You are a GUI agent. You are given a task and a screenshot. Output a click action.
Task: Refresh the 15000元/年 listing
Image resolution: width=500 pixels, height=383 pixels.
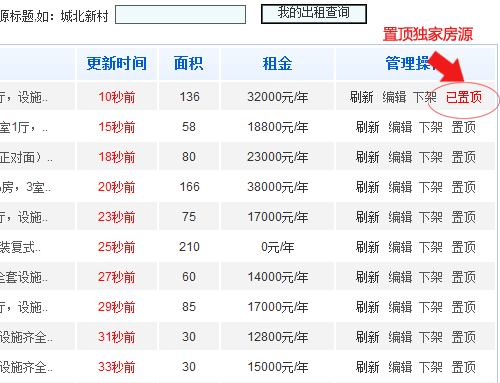(368, 367)
